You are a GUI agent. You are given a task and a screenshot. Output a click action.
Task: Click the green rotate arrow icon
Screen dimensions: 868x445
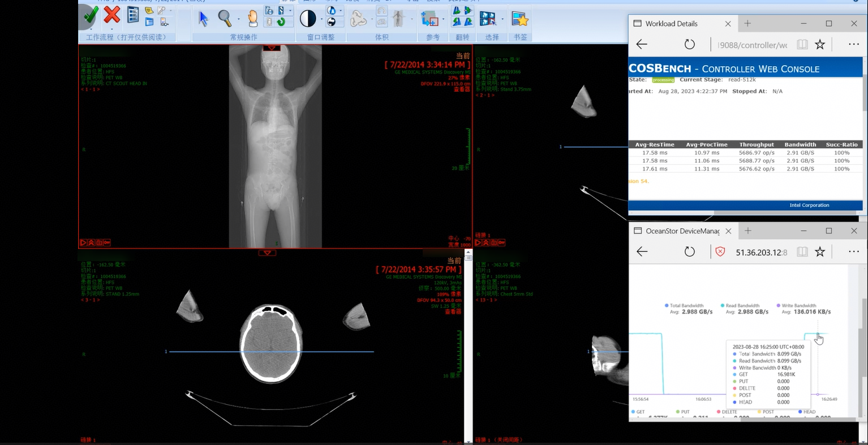click(x=281, y=22)
